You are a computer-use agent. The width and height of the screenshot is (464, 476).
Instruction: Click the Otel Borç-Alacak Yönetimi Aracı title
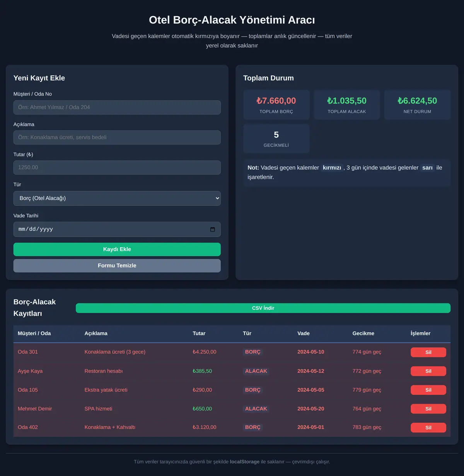232,20
